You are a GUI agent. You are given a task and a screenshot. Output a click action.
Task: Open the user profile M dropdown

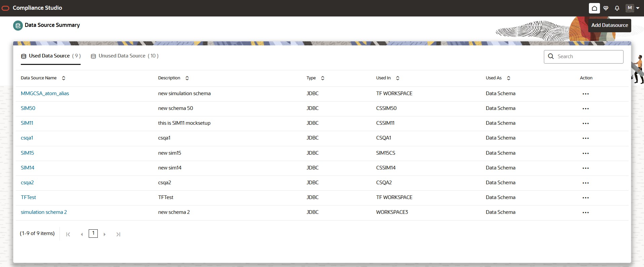(632, 8)
